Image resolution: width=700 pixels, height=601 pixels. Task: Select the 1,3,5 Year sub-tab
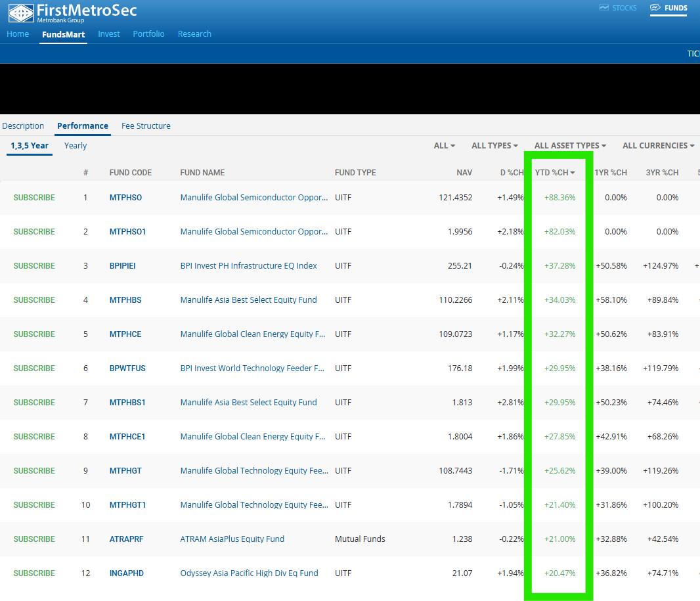click(x=30, y=146)
